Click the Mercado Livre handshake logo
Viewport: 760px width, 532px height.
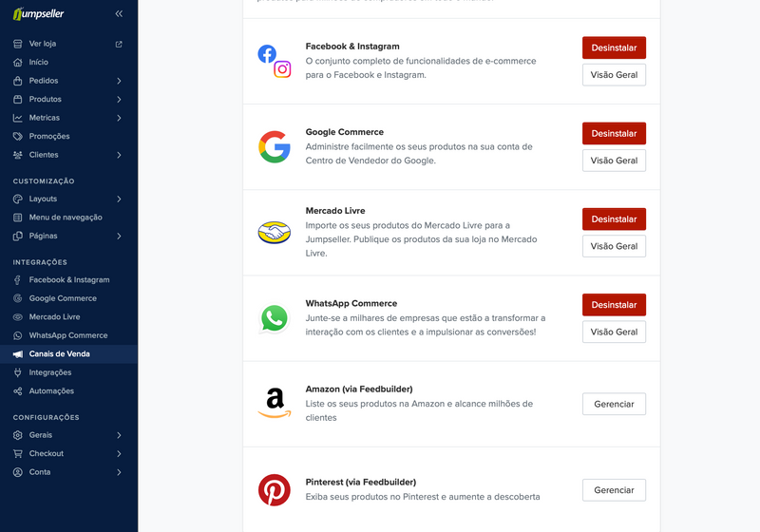[x=275, y=233]
